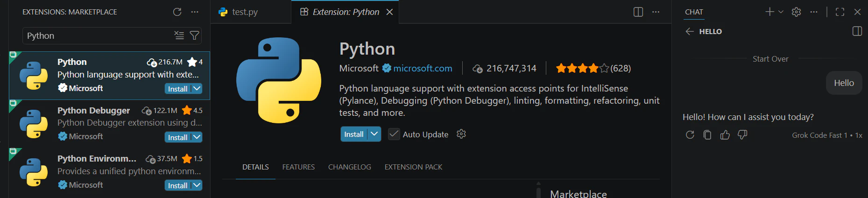
Task: Select Python extension in the list
Action: (x=109, y=75)
